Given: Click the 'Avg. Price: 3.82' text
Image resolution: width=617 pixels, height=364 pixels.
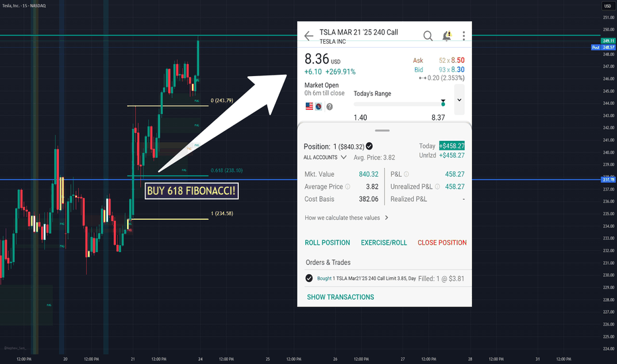Looking at the screenshot, I should [x=374, y=158].
